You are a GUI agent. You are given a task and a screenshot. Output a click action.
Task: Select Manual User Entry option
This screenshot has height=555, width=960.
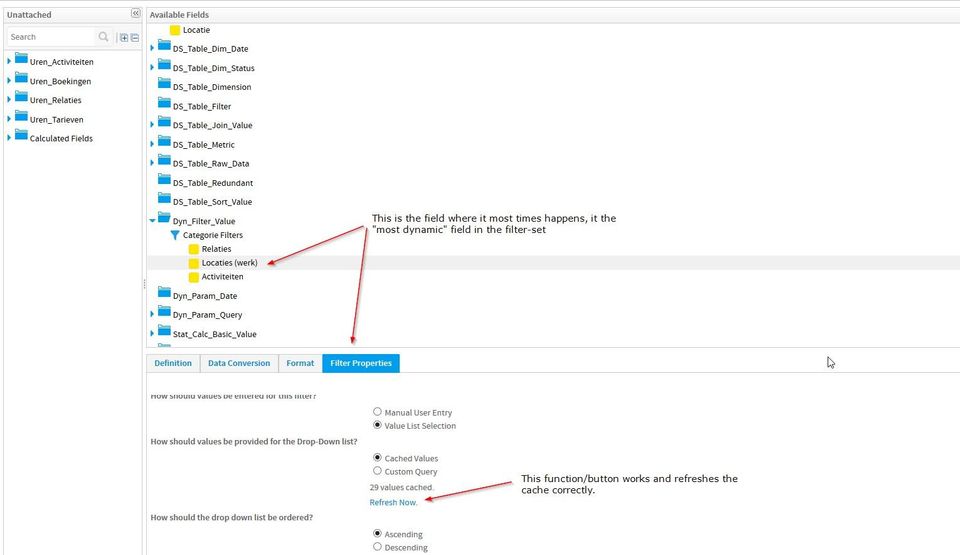(x=377, y=412)
